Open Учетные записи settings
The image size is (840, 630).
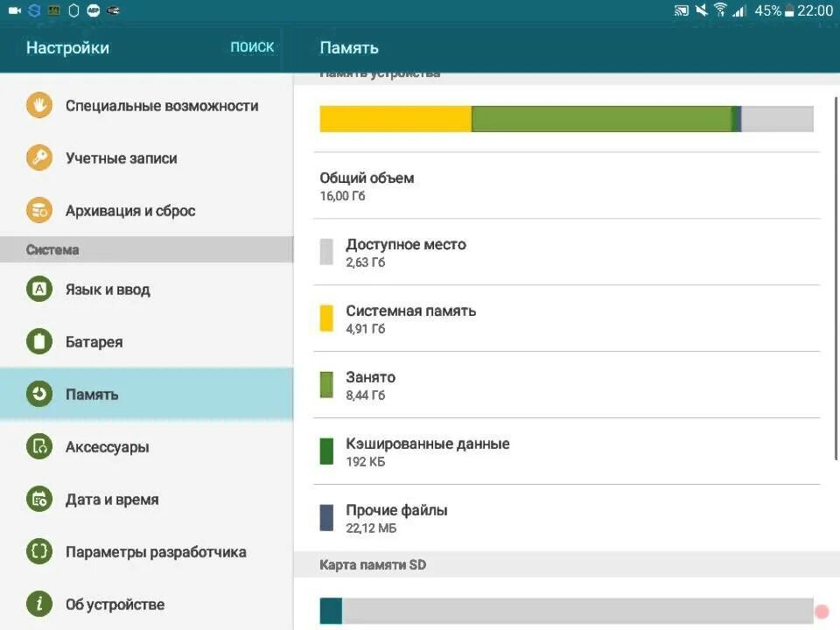pyautogui.click(x=147, y=158)
